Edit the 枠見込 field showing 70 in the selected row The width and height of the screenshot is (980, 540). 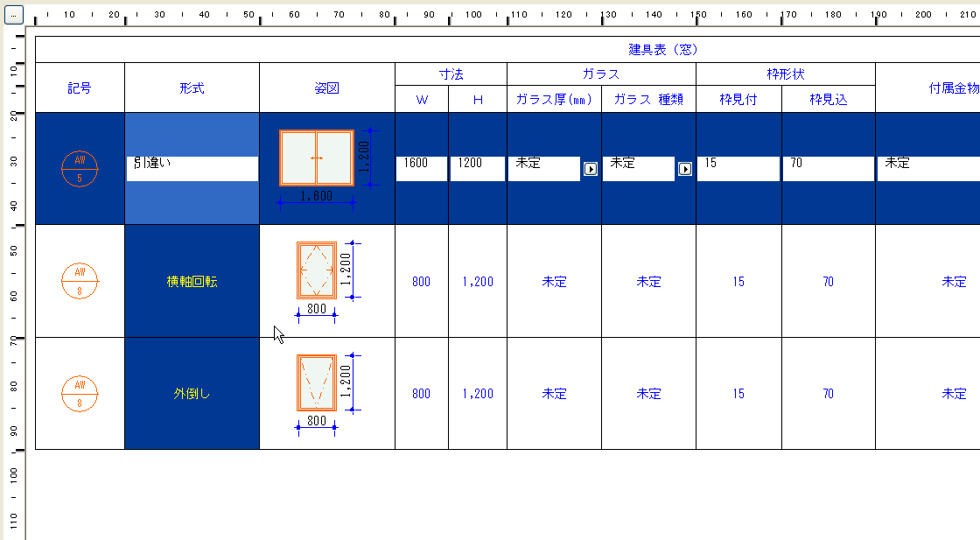click(828, 169)
